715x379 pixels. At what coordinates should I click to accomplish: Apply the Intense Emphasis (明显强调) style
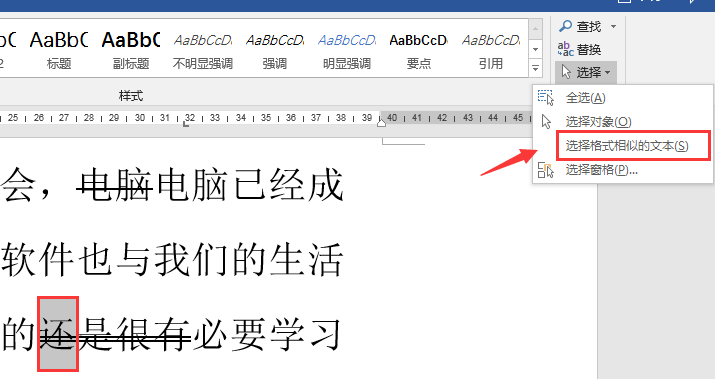347,48
